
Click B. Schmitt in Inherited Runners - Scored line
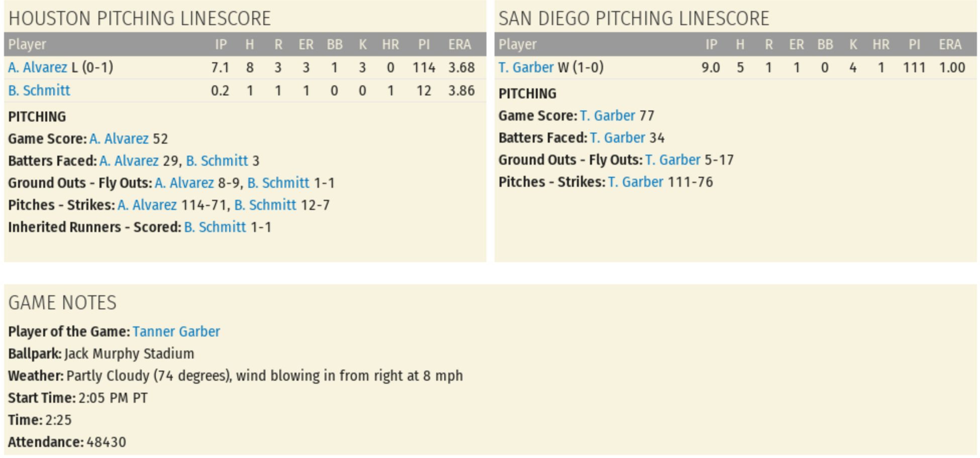tap(215, 227)
